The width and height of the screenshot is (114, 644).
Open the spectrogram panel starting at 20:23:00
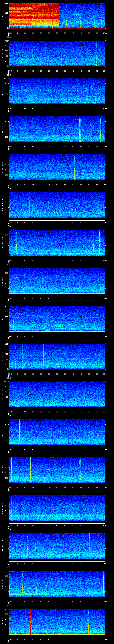(57, 280)
